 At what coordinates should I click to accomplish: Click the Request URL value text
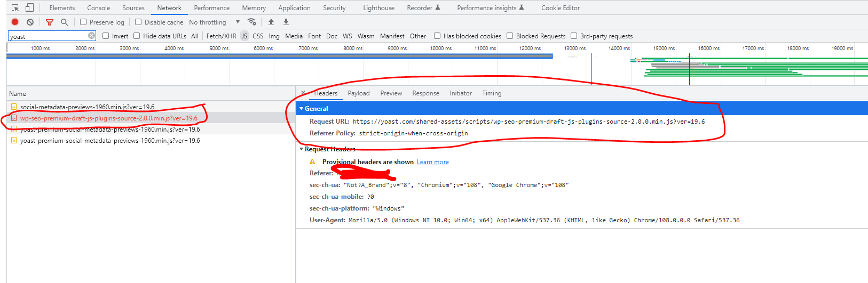click(x=528, y=122)
